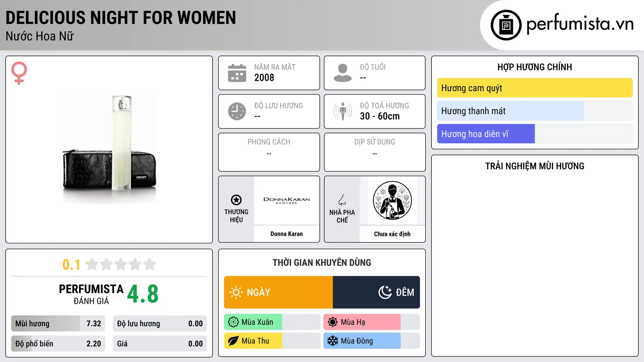
Task: Select the Hương thanh mát accord bar
Action: tap(535, 111)
